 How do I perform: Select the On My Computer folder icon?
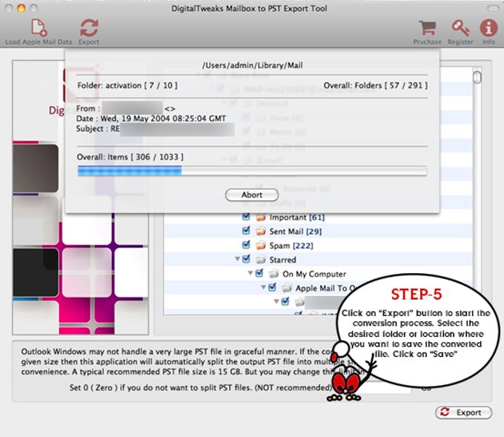(x=273, y=274)
